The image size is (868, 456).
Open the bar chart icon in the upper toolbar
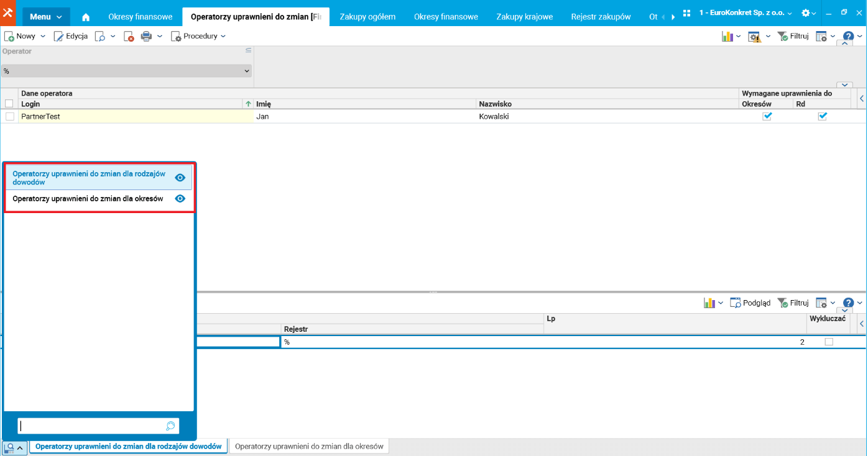coord(727,37)
